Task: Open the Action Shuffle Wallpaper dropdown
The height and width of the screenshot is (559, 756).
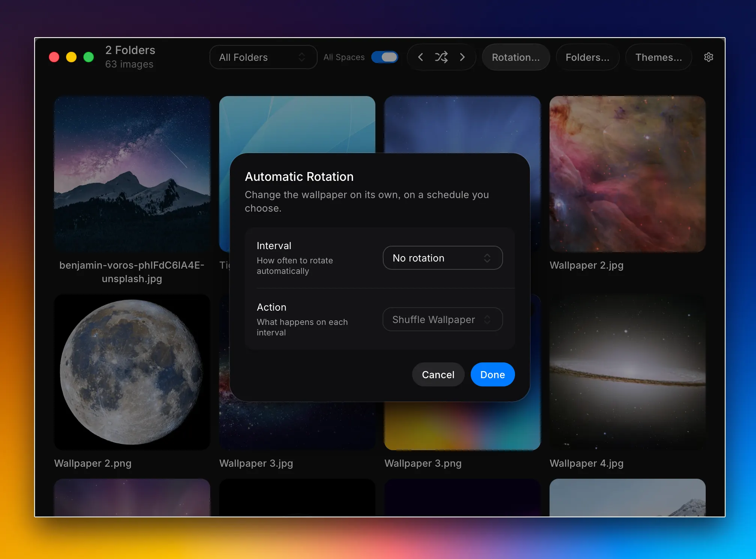Action: click(x=443, y=319)
